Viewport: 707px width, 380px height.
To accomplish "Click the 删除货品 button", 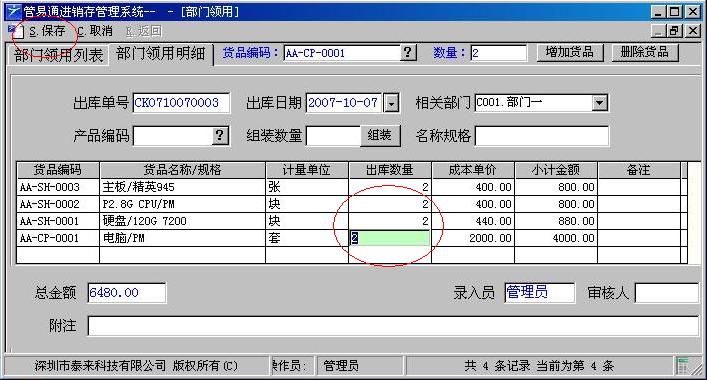I will (645, 52).
